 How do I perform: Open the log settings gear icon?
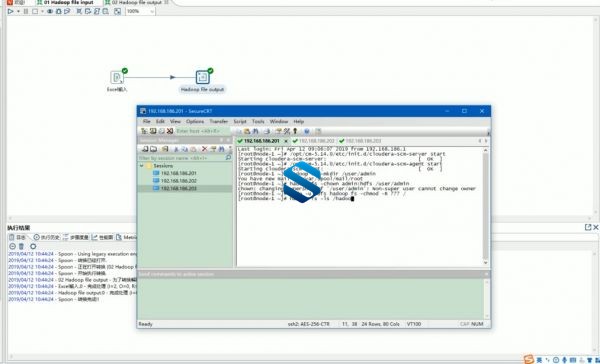pos(33,246)
